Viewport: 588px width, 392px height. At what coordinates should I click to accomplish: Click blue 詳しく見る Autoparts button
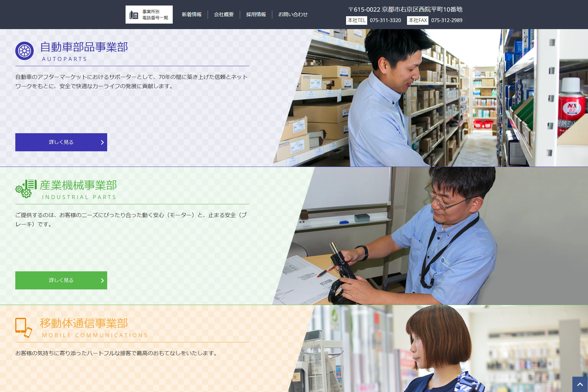[61, 142]
